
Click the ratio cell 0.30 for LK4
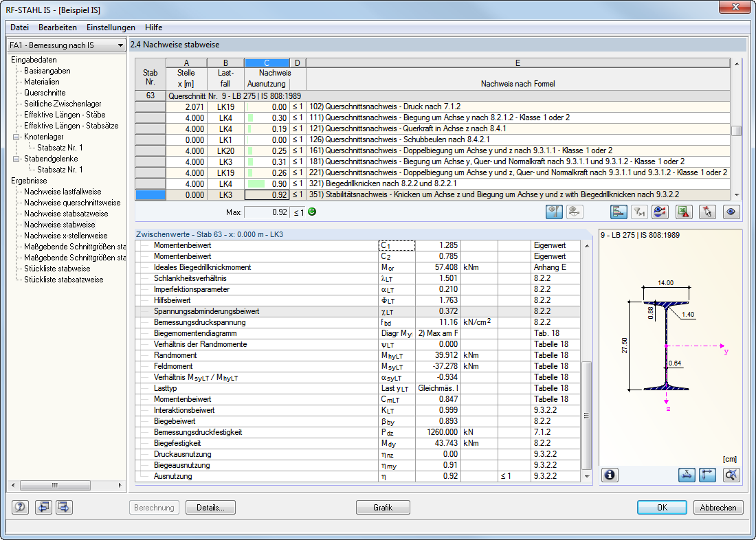267,117
